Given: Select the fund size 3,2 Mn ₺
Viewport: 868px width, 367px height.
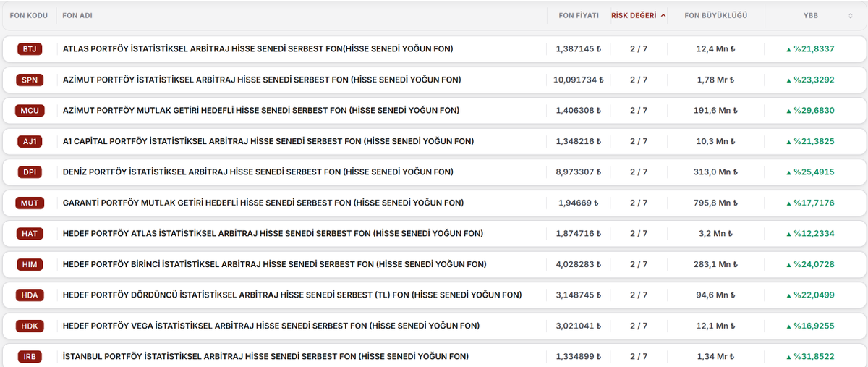Looking at the screenshot, I should (x=716, y=234).
